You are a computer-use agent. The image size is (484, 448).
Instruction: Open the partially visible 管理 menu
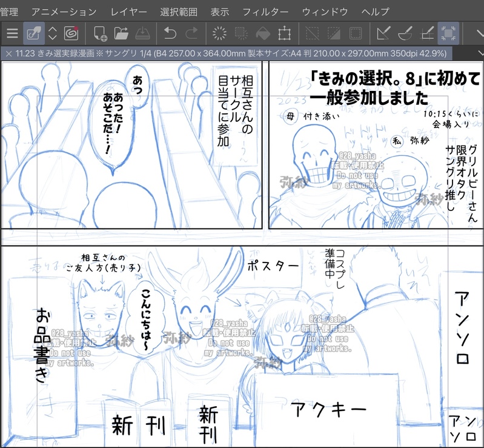(x=8, y=12)
